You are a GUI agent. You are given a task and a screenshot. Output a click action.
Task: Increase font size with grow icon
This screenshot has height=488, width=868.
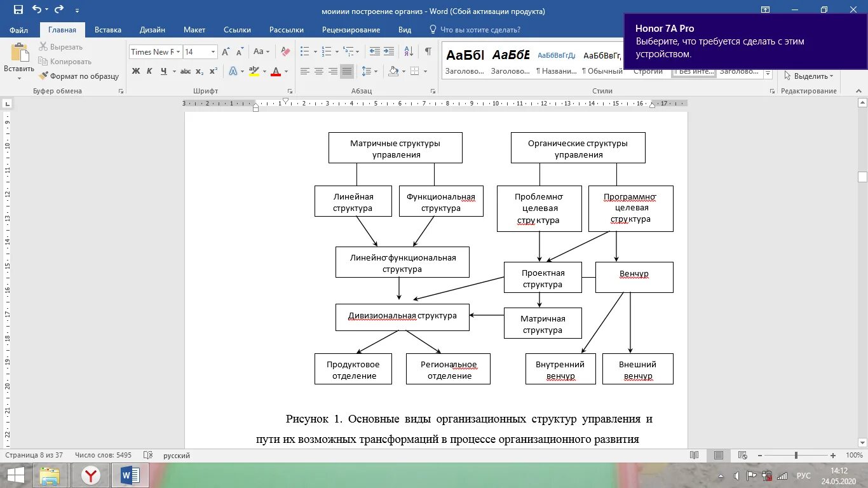point(226,52)
